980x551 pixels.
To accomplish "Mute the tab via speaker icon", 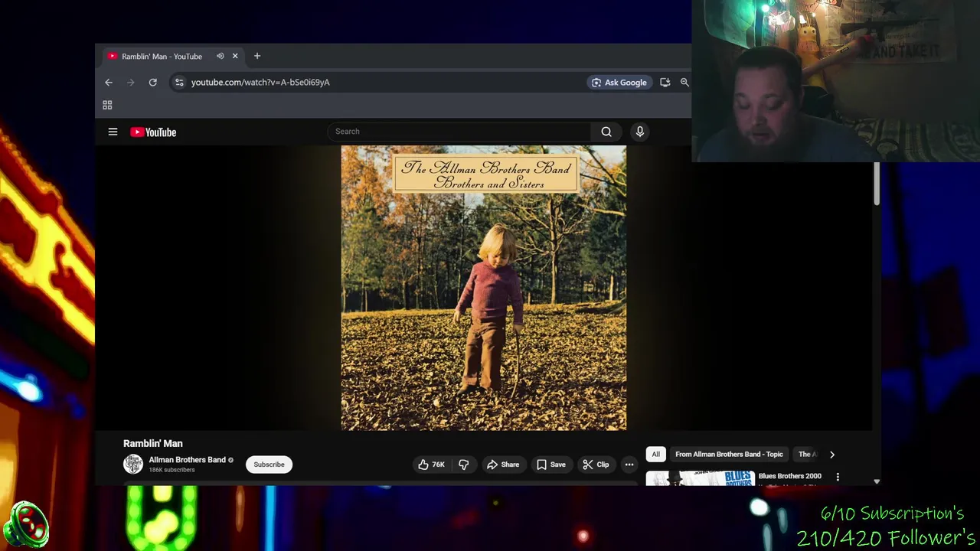I will pyautogui.click(x=220, y=56).
